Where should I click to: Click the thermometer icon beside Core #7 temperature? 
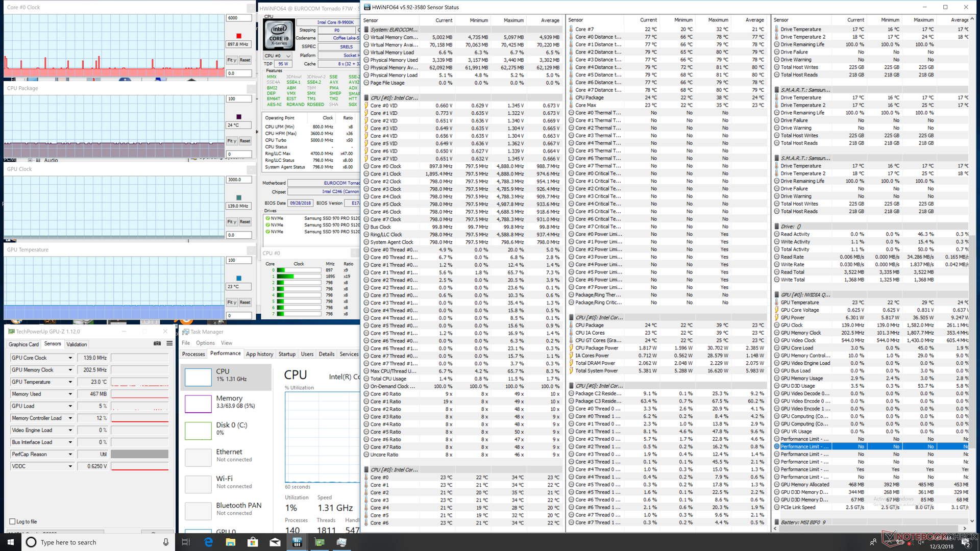coord(572,29)
